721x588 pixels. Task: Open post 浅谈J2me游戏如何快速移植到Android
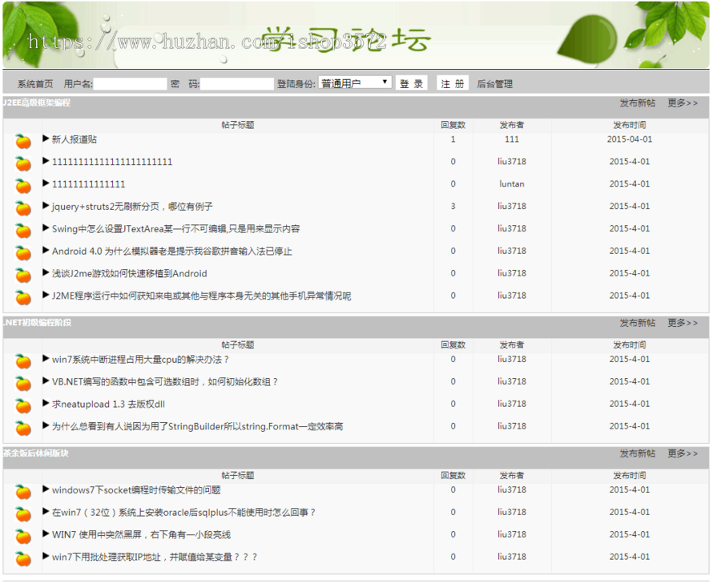[x=129, y=273]
